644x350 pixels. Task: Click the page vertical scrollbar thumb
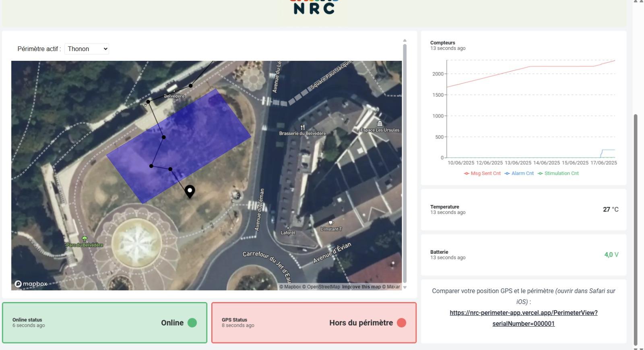(x=636, y=230)
